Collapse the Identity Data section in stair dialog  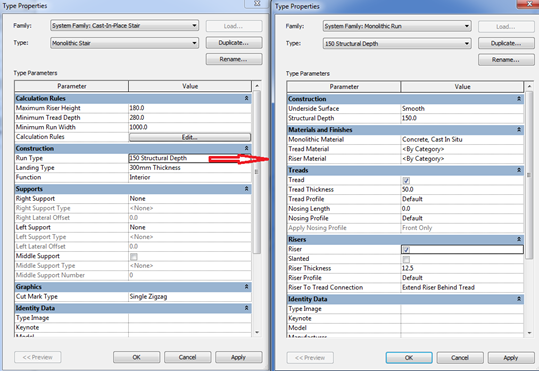point(246,308)
